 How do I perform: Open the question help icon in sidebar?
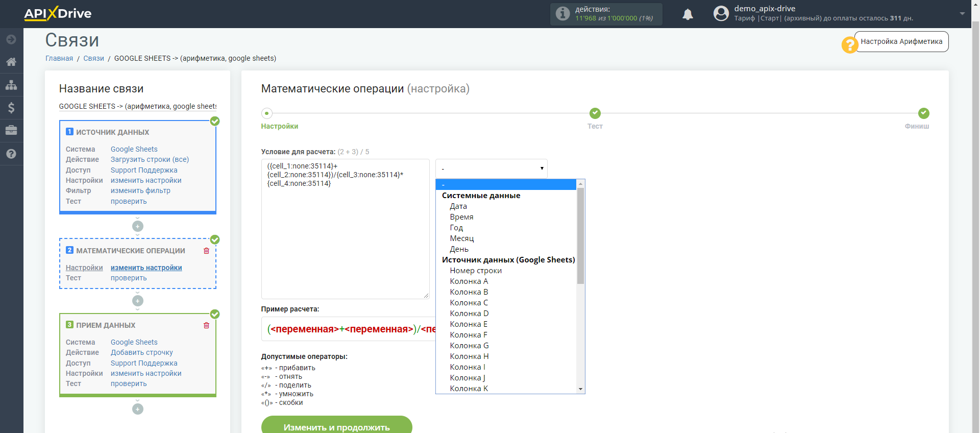click(11, 154)
